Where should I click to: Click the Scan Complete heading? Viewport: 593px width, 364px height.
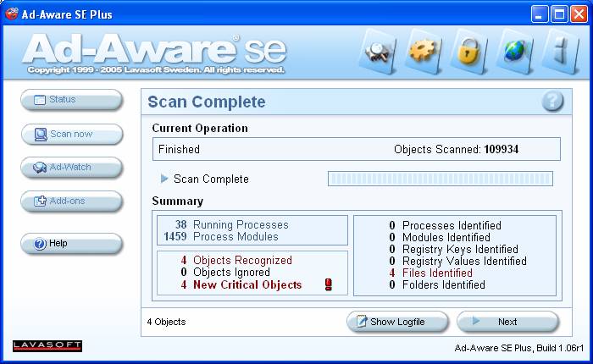[207, 102]
